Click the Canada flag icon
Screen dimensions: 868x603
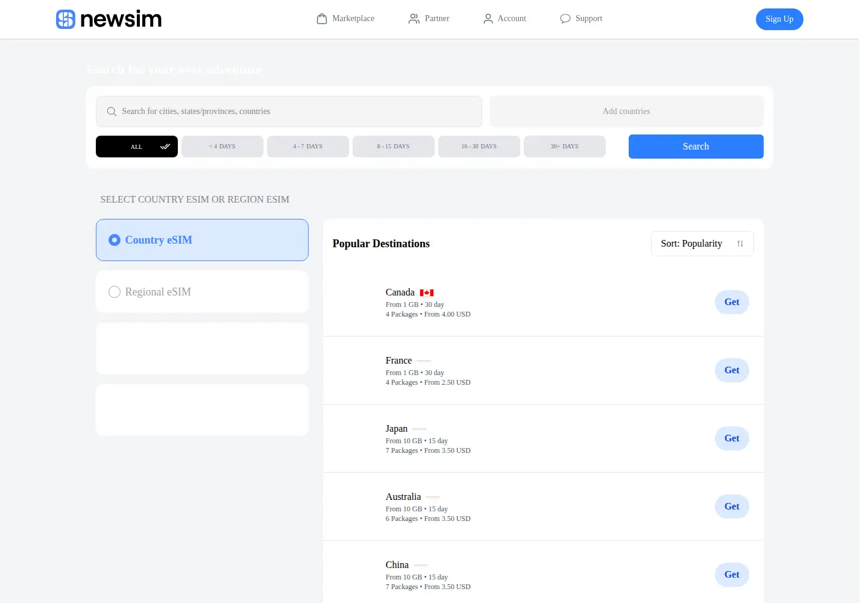(427, 292)
